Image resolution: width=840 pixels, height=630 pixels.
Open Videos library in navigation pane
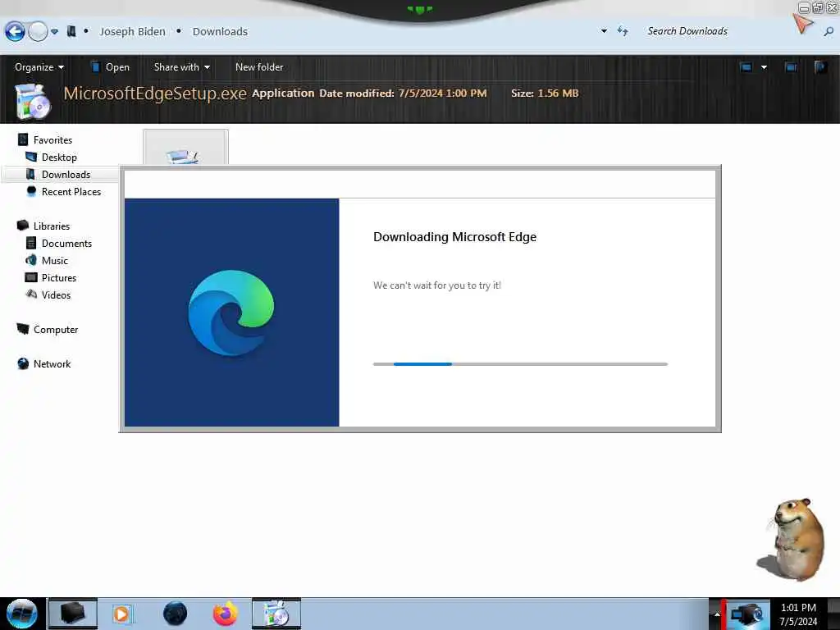(56, 294)
